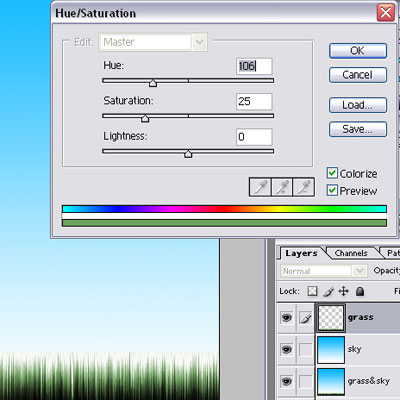Viewport: 400px width, 400px height.
Task: Toggle lock transparent pixels icon
Action: (312, 291)
